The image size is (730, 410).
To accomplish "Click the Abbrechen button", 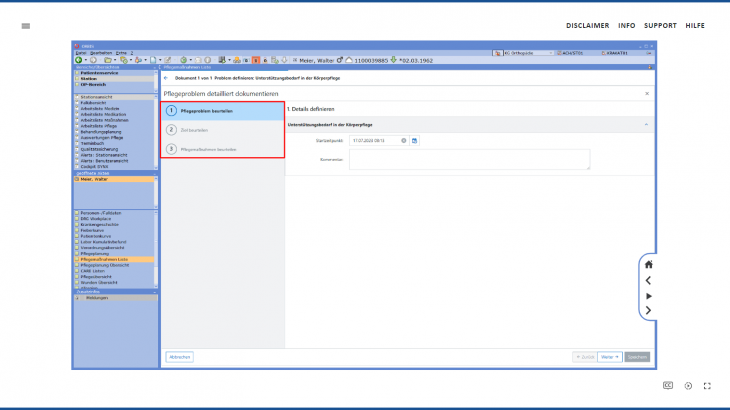I will 179,356.
